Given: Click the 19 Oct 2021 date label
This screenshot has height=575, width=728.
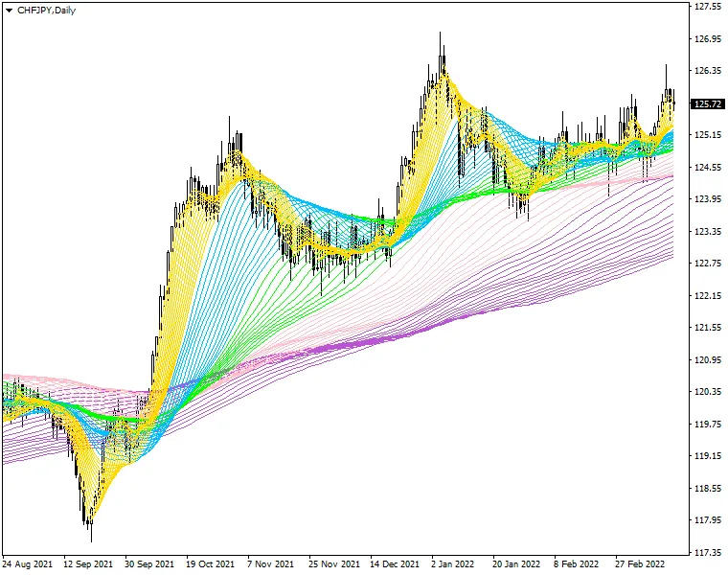Looking at the screenshot, I should [210, 564].
